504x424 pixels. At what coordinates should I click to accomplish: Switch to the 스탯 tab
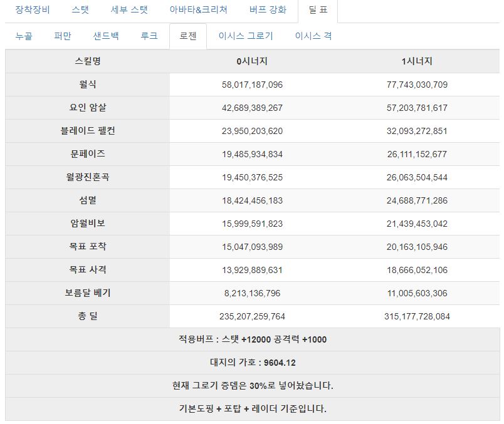click(x=80, y=10)
